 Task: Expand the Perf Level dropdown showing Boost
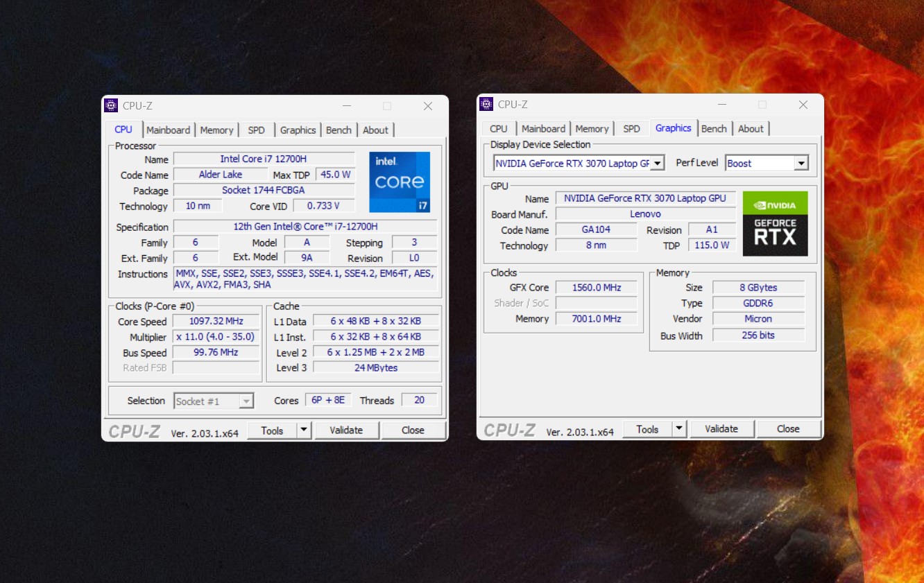point(801,164)
